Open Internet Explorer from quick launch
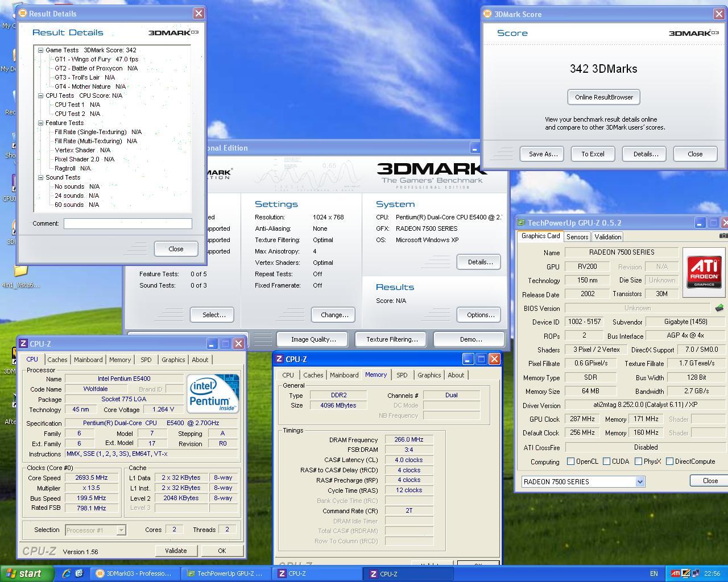The image size is (728, 582). (67, 573)
